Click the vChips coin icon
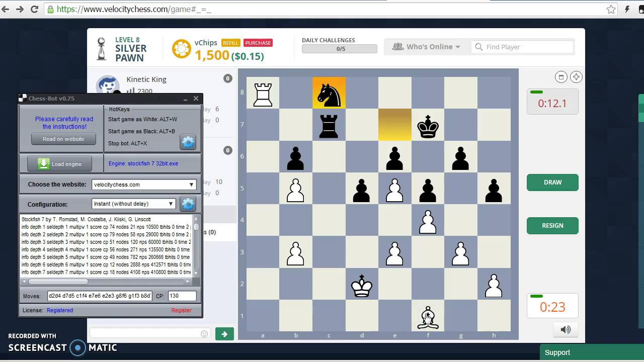The height and width of the screenshot is (362, 644). click(x=182, y=49)
